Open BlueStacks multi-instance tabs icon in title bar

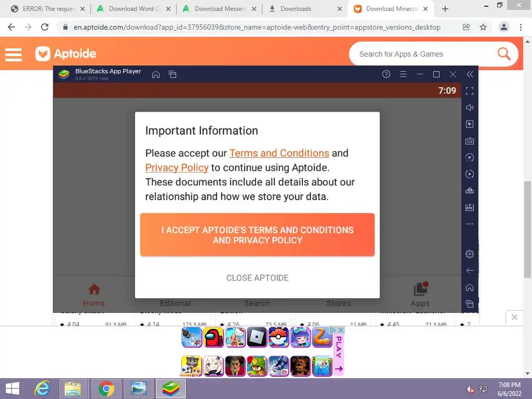click(x=172, y=74)
